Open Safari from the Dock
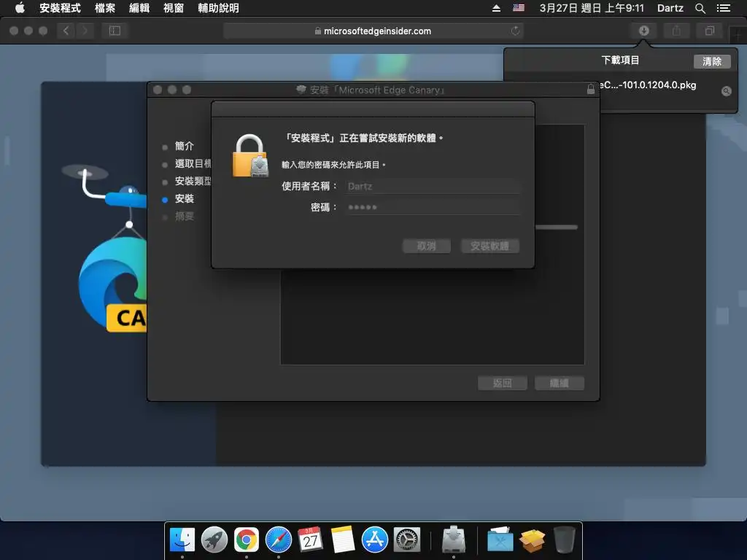This screenshot has height=560, width=747. [278, 540]
